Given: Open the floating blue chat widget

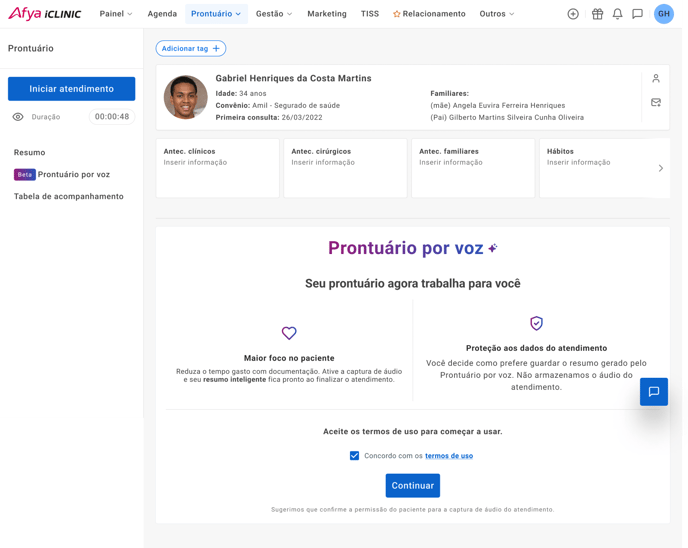Looking at the screenshot, I should pyautogui.click(x=654, y=391).
